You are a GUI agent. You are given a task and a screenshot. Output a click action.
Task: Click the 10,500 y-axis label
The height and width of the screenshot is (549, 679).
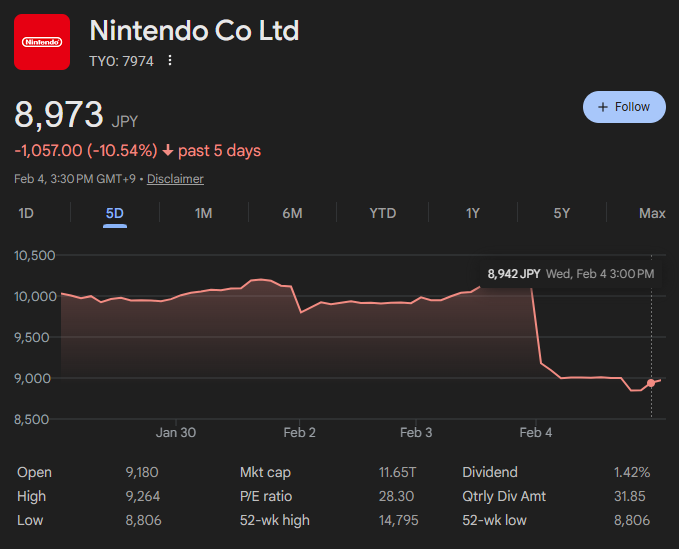pos(35,255)
